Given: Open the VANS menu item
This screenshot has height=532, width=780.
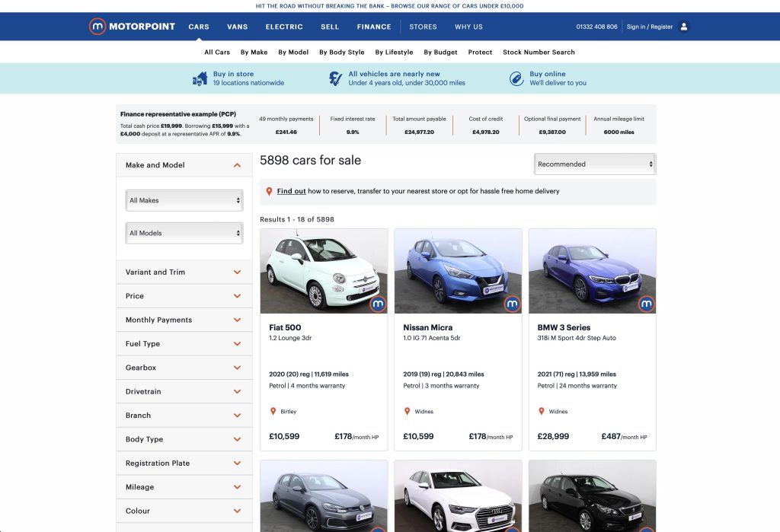Looking at the screenshot, I should [237, 26].
